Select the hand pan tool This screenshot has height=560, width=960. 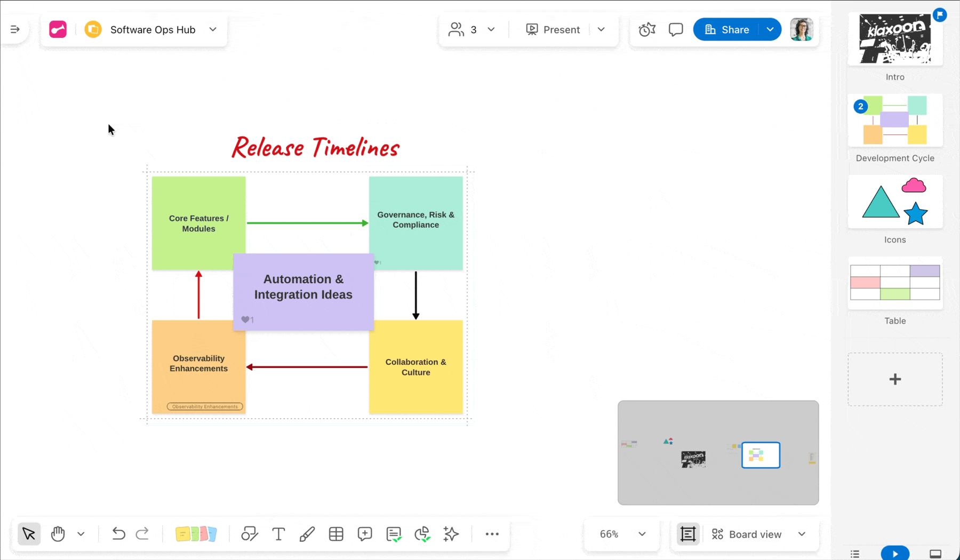click(x=58, y=534)
